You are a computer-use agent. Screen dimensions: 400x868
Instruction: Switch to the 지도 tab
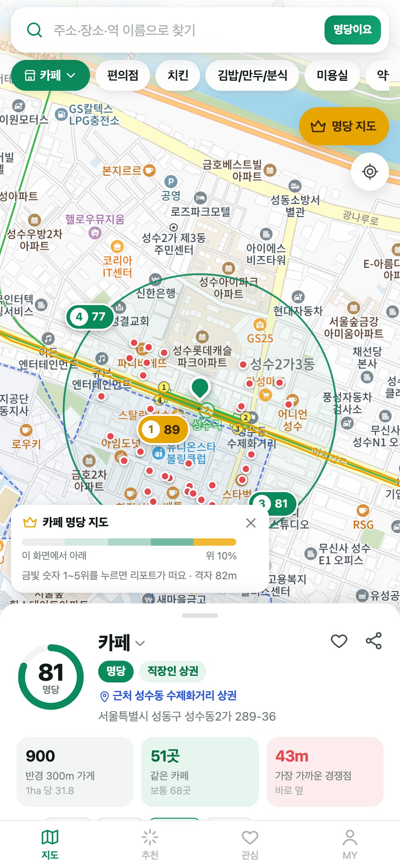click(x=50, y=844)
